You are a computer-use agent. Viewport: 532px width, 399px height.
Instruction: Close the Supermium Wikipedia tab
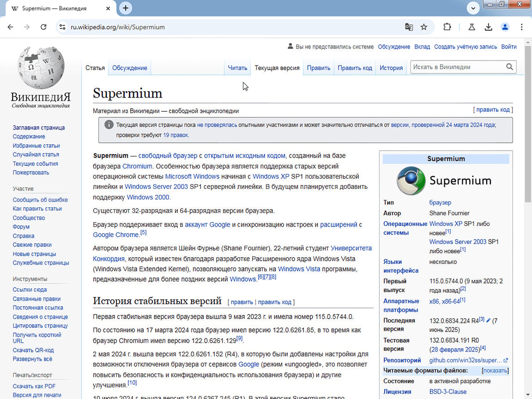(x=108, y=8)
